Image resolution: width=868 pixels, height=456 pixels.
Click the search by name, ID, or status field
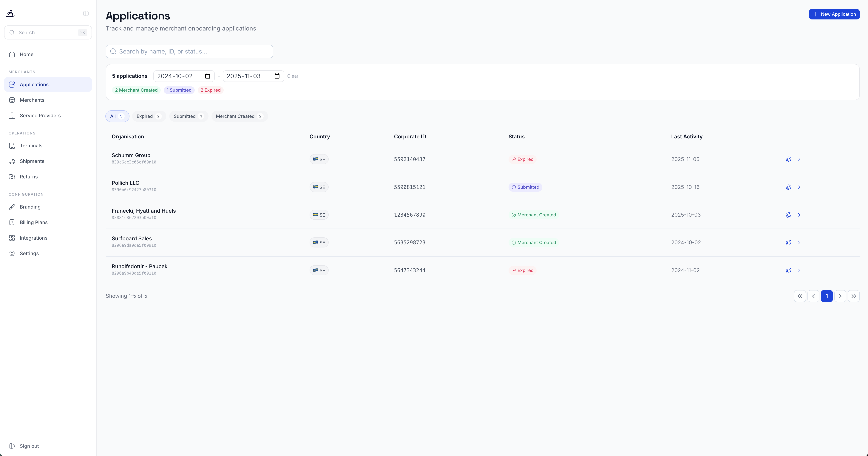click(x=189, y=51)
